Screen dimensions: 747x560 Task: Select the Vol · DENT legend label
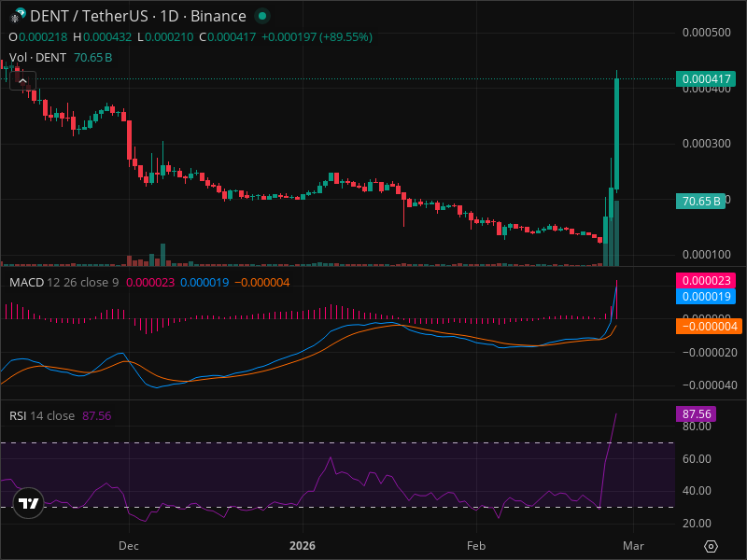tap(37, 58)
